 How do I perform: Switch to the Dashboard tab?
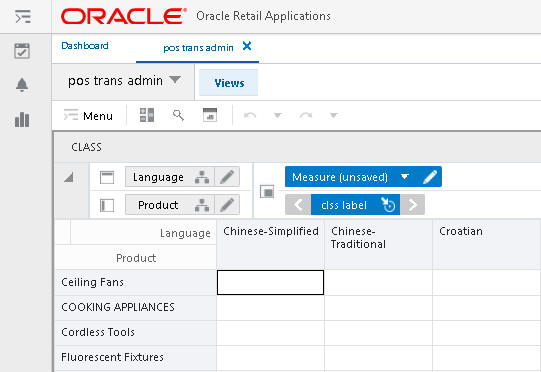[x=85, y=46]
